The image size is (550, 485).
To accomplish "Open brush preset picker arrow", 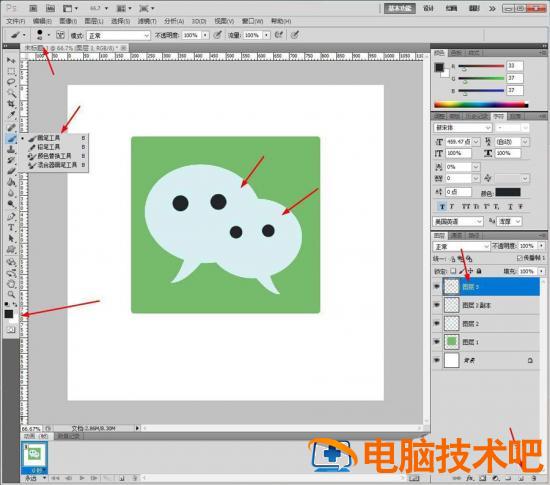I will 49,35.
